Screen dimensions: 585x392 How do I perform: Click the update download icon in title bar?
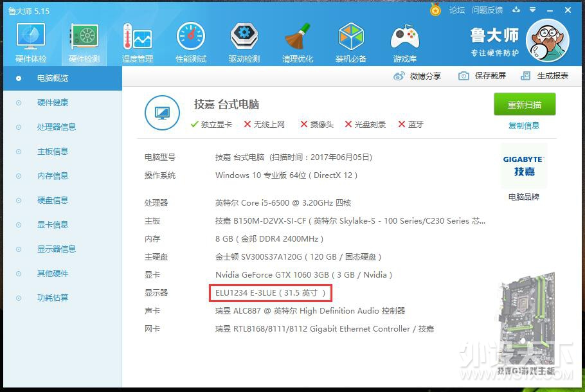[516, 10]
